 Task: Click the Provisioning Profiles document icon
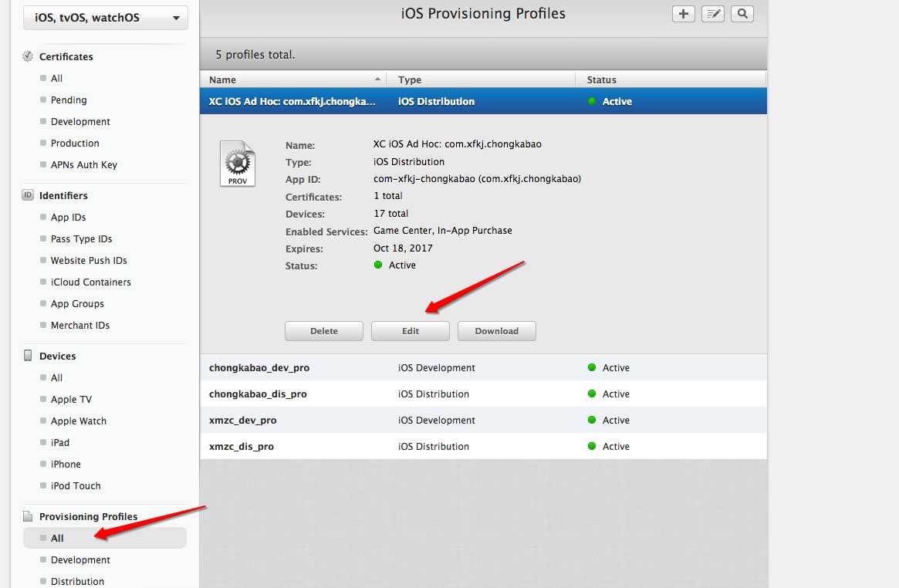(x=28, y=516)
